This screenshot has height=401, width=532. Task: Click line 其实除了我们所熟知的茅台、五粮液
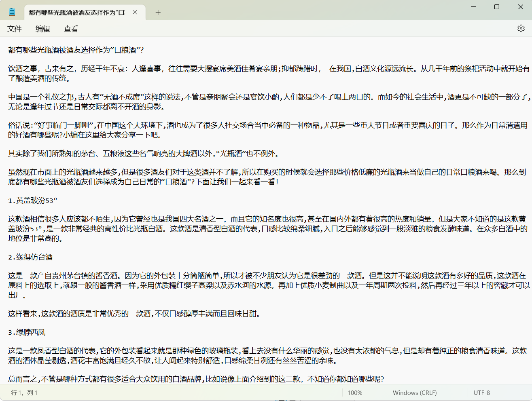tap(144, 154)
